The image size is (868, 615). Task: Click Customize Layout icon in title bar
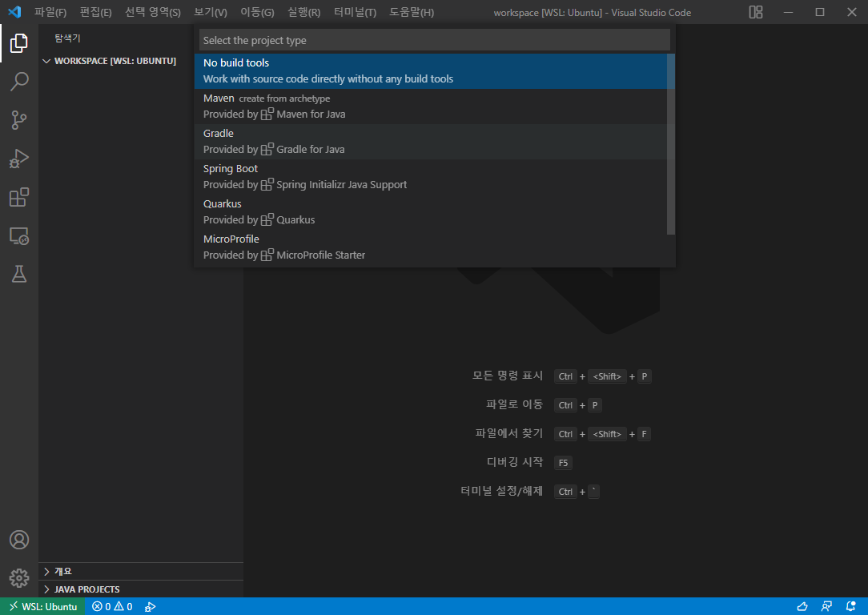coord(756,12)
